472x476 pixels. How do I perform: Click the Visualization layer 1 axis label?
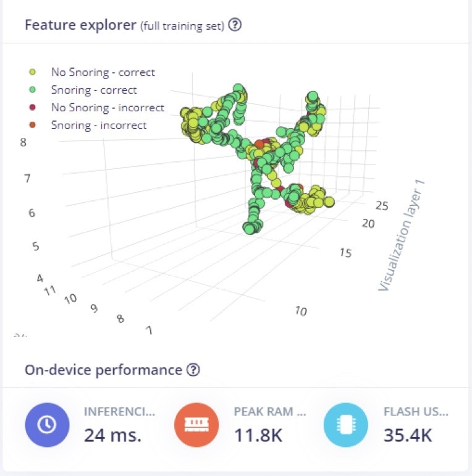tap(401, 236)
